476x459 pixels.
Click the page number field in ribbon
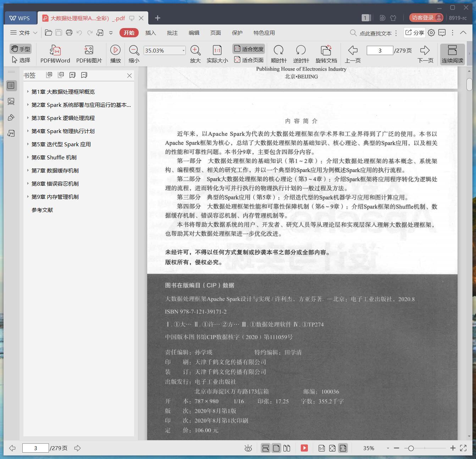click(380, 50)
